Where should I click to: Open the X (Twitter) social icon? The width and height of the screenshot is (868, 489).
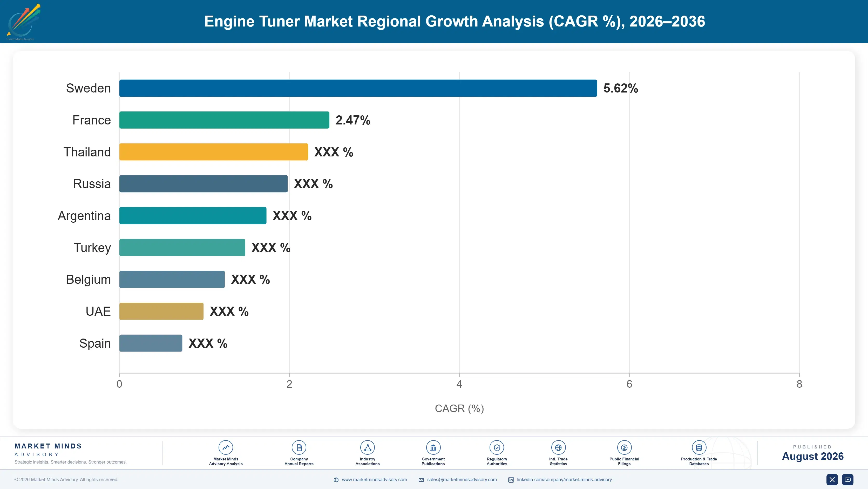tap(832, 480)
